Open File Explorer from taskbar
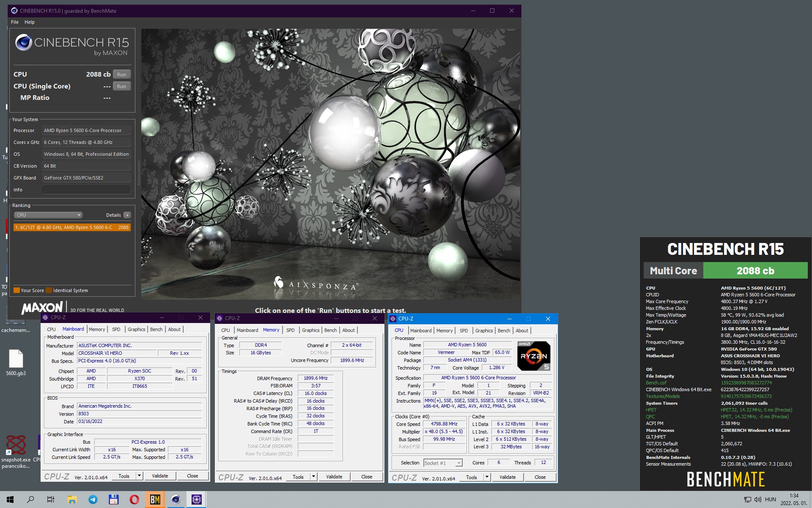The height and width of the screenshot is (508, 812). click(x=72, y=500)
